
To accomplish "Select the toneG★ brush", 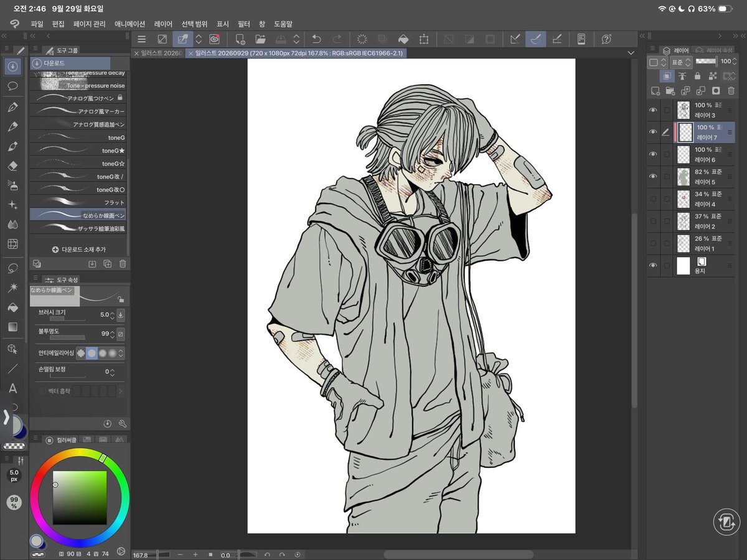I will point(78,151).
